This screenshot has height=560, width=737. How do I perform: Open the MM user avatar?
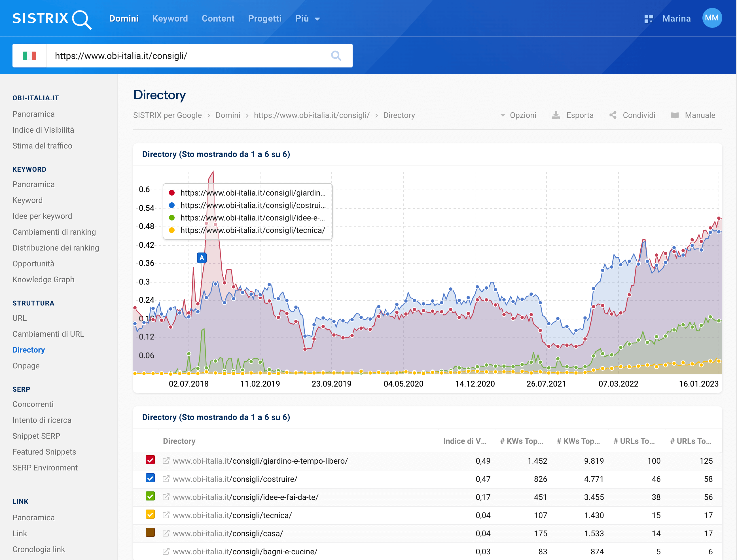[712, 18]
